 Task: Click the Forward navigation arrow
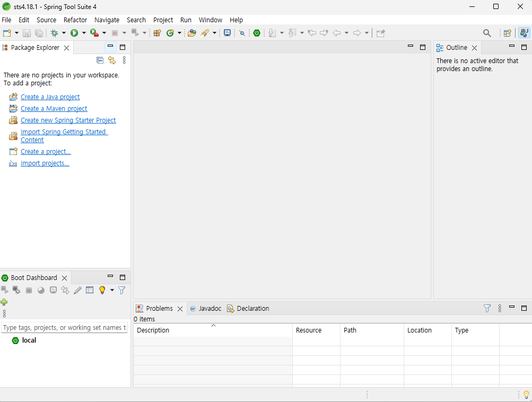pyautogui.click(x=356, y=33)
